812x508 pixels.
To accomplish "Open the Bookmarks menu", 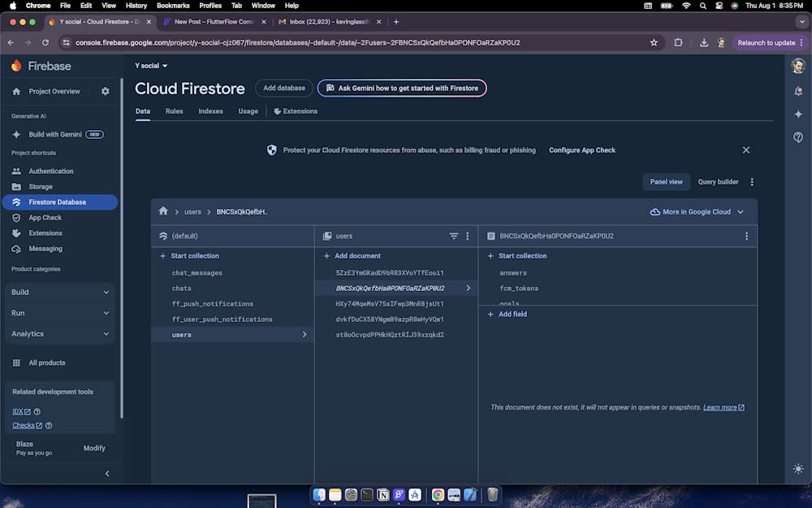I will pyautogui.click(x=173, y=6).
